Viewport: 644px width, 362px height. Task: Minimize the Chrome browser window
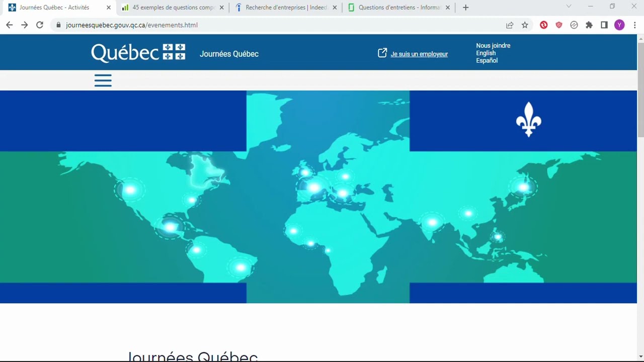[x=591, y=7]
